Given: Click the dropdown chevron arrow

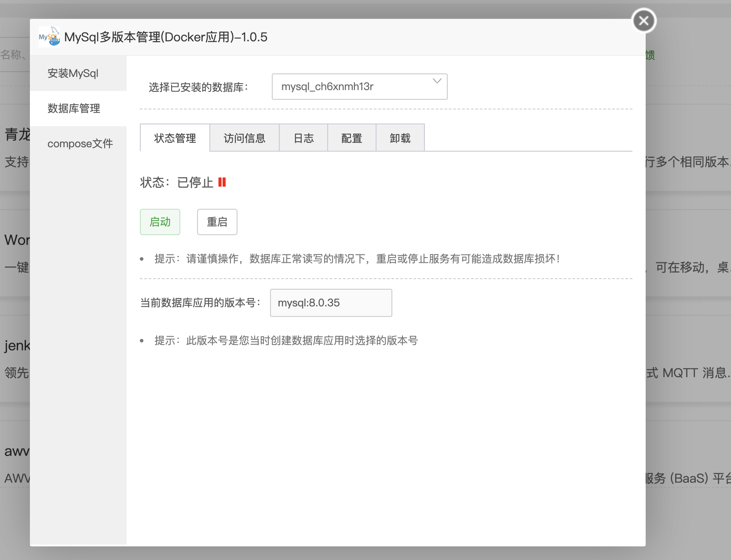Looking at the screenshot, I should coord(437,81).
